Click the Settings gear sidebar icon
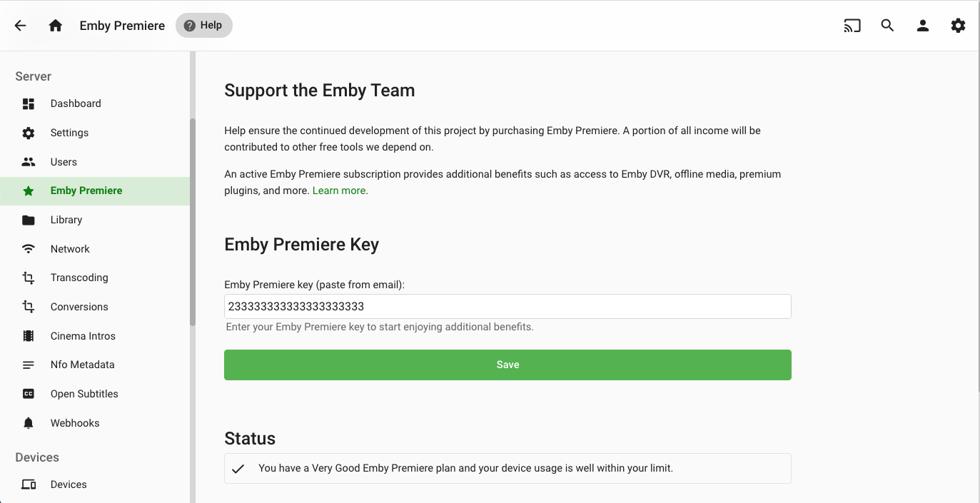This screenshot has width=980, height=503. [29, 133]
